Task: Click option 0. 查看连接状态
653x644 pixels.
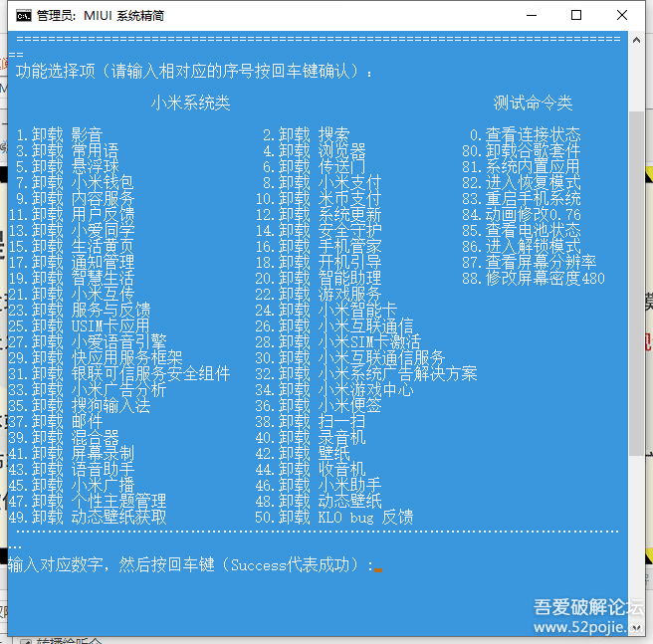Action: (525, 135)
